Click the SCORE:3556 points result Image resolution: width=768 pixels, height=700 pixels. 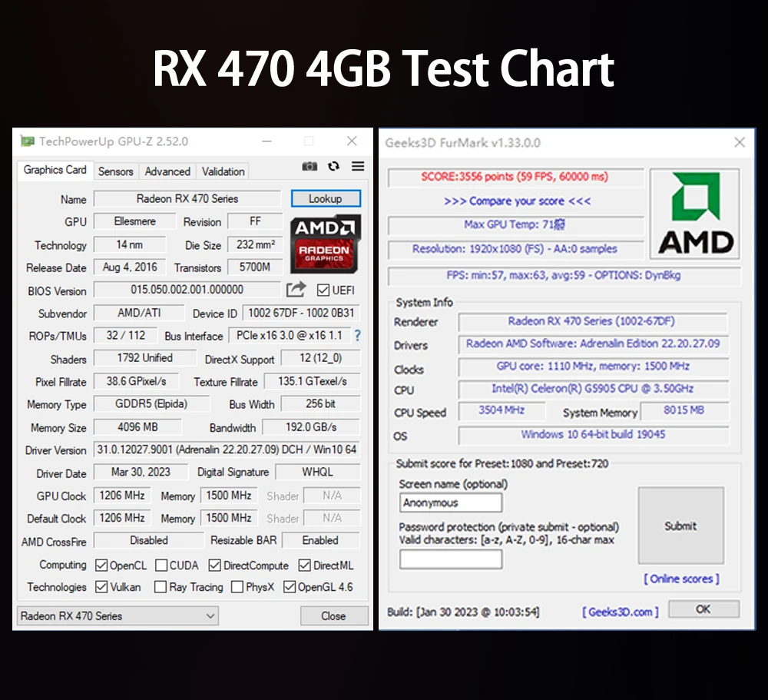pos(515,177)
